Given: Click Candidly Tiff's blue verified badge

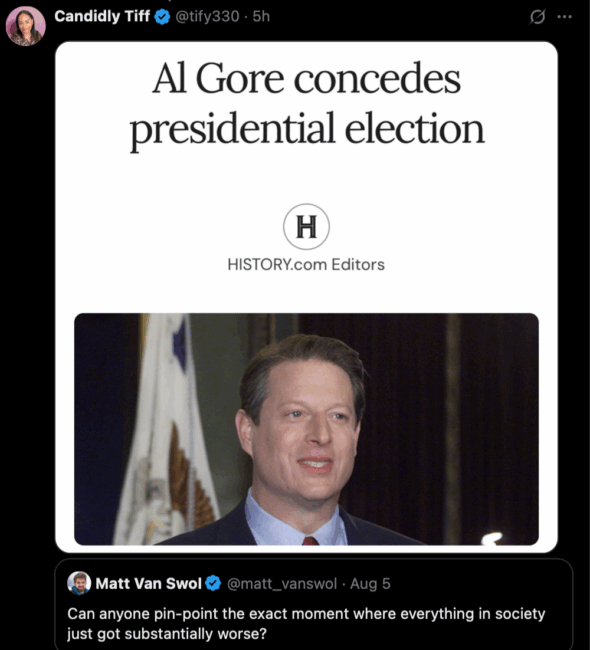Looking at the screenshot, I should (x=163, y=17).
